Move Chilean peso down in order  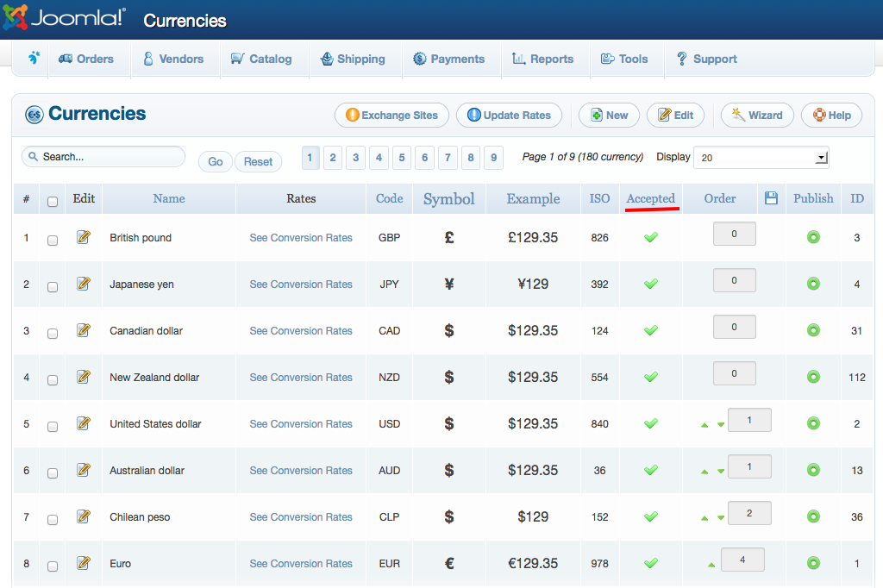(x=721, y=518)
